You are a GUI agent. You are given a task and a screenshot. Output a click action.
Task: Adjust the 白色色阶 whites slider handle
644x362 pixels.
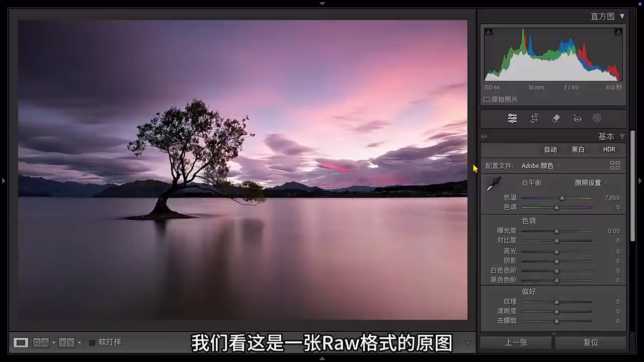(556, 271)
